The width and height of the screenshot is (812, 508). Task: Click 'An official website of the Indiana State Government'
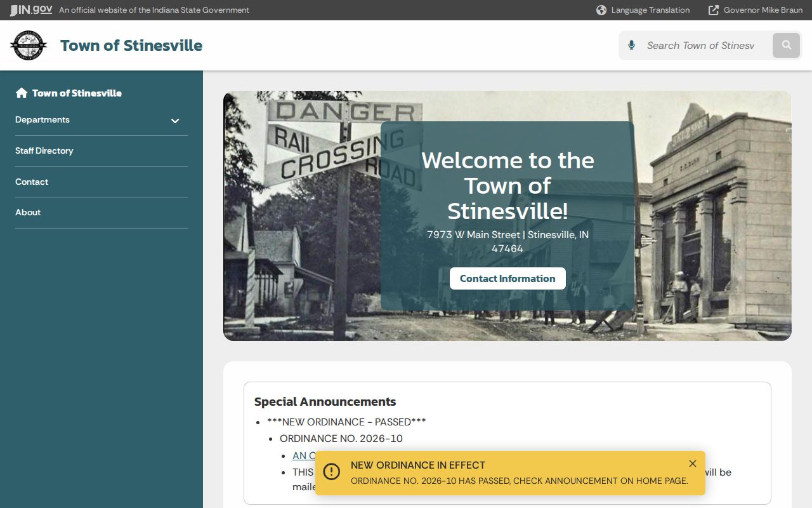pyautogui.click(x=154, y=10)
